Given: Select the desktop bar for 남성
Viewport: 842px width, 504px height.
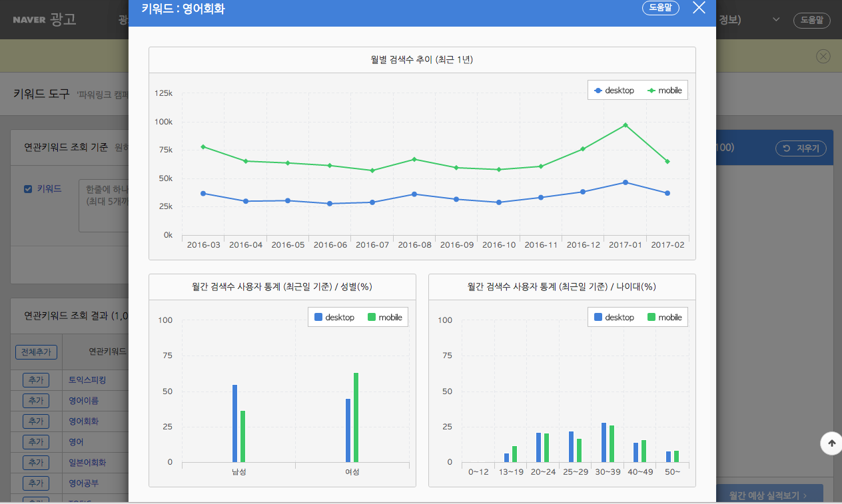Looking at the screenshot, I should (x=235, y=423).
